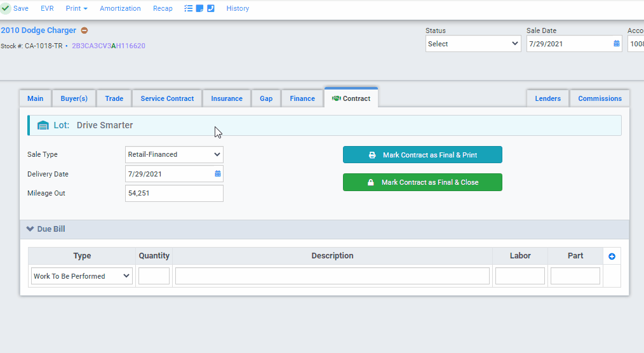Open the Print dropdown menu
The image size is (644, 353).
[x=76, y=8]
